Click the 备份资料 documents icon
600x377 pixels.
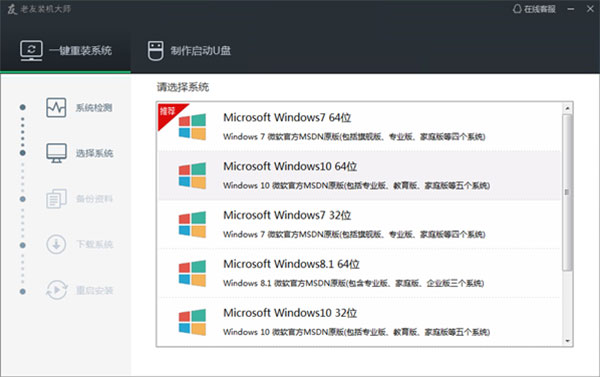coord(56,199)
